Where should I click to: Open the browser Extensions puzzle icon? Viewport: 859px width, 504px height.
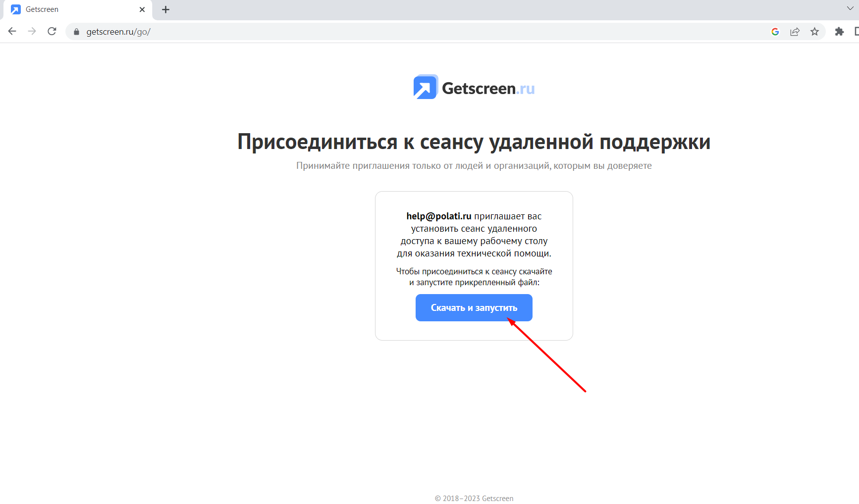pyautogui.click(x=840, y=31)
